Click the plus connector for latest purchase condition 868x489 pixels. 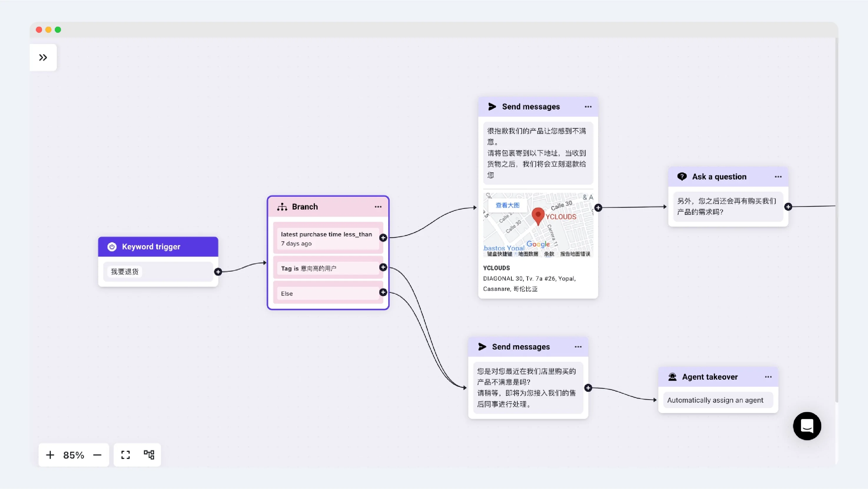[x=383, y=238]
